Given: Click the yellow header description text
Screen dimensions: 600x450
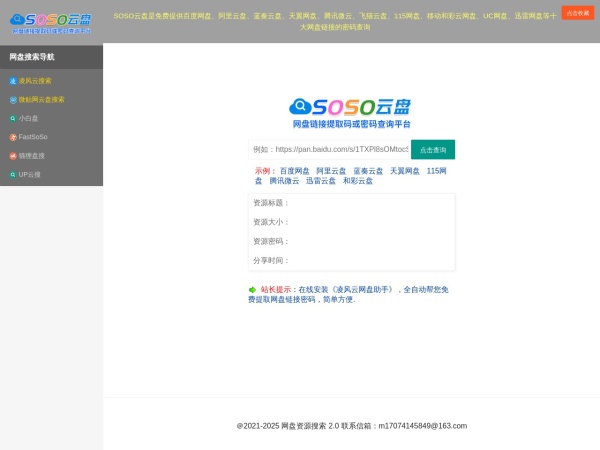Looking at the screenshot, I should 335,21.
